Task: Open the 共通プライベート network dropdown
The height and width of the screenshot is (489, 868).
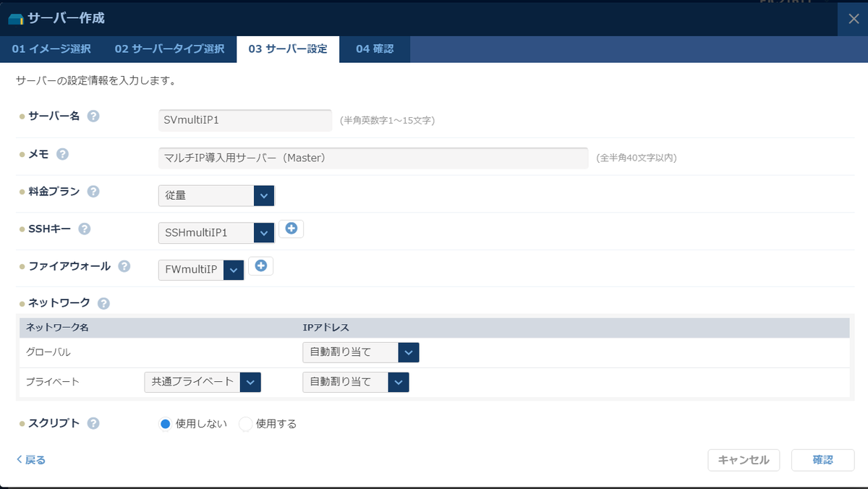Action: coord(203,382)
